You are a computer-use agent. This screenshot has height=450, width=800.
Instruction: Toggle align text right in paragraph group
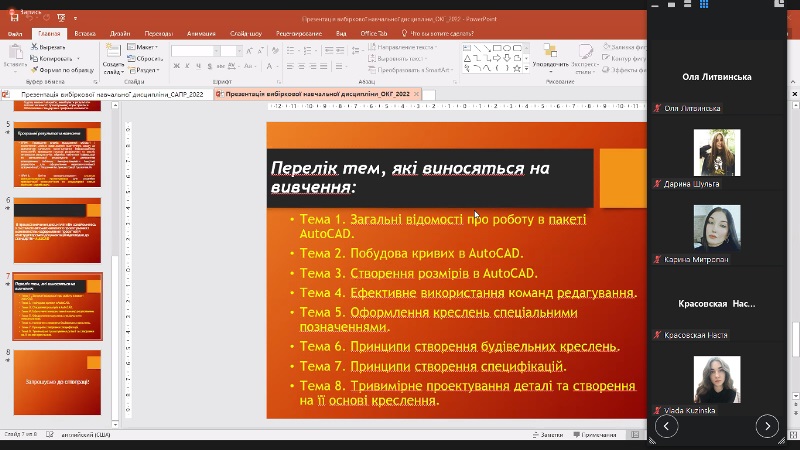(x=313, y=66)
